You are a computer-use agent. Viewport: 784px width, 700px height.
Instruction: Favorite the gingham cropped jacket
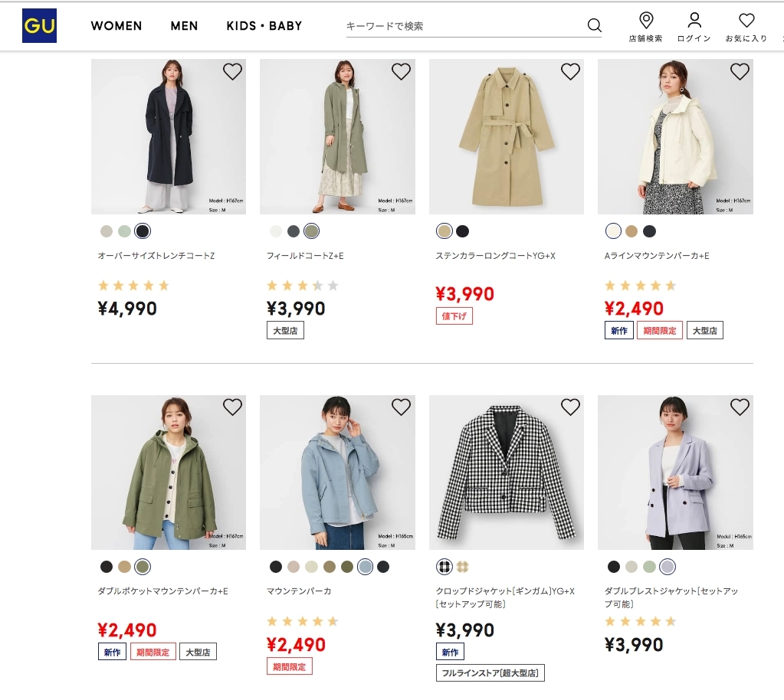pos(570,407)
